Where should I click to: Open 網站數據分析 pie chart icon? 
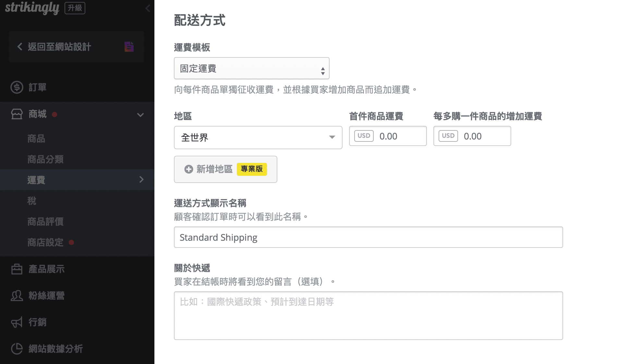[17, 349]
